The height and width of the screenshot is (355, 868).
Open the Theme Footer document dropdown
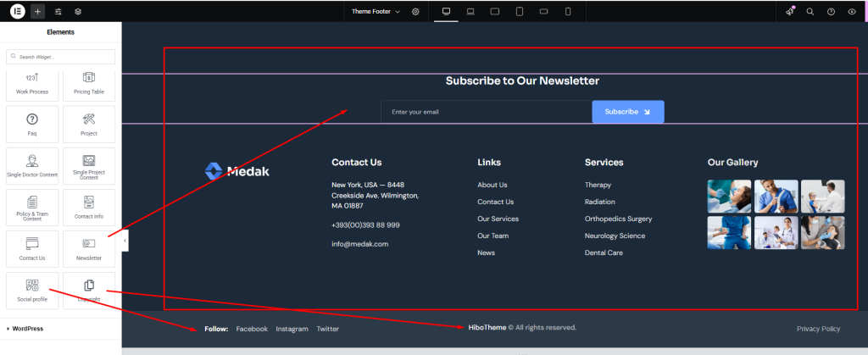[x=376, y=11]
